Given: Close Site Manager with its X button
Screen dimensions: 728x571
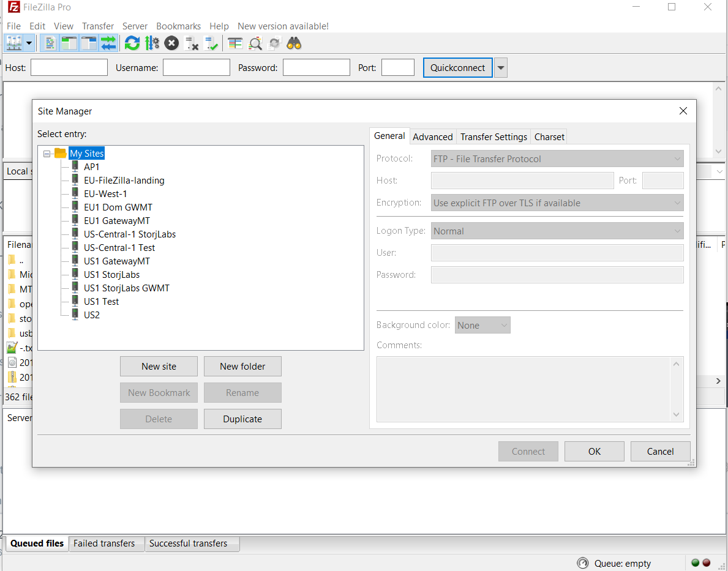Looking at the screenshot, I should click(x=683, y=111).
